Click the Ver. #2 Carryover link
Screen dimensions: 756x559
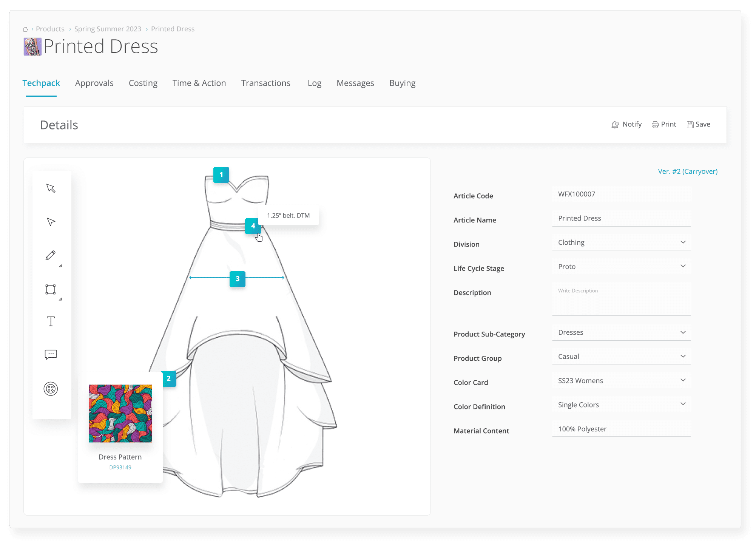pyautogui.click(x=688, y=171)
